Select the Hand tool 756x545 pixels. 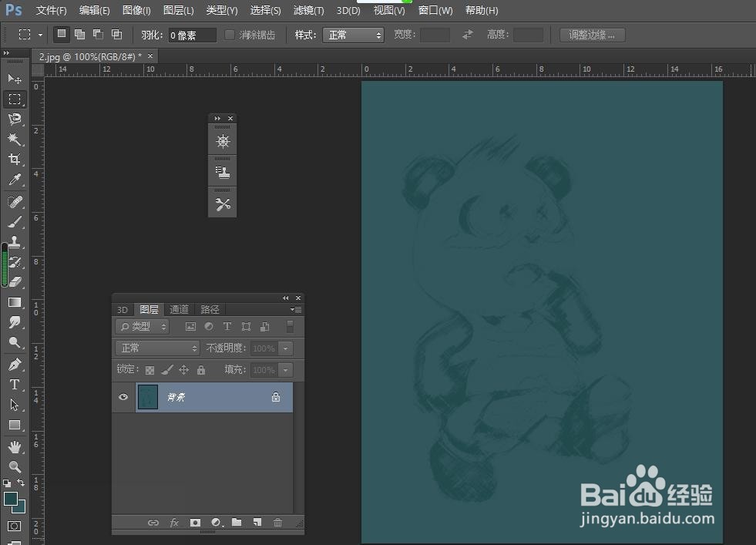(x=15, y=447)
